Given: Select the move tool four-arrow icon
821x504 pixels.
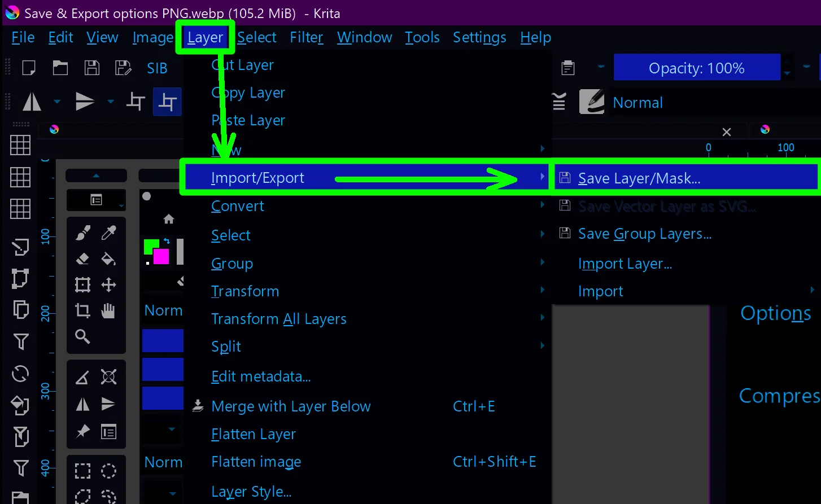Looking at the screenshot, I should (x=108, y=284).
